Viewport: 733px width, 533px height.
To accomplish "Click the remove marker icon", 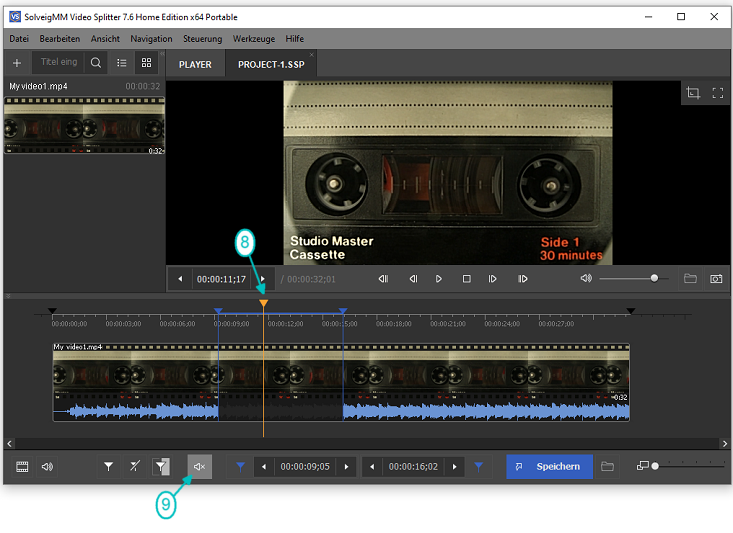I will pyautogui.click(x=135, y=466).
